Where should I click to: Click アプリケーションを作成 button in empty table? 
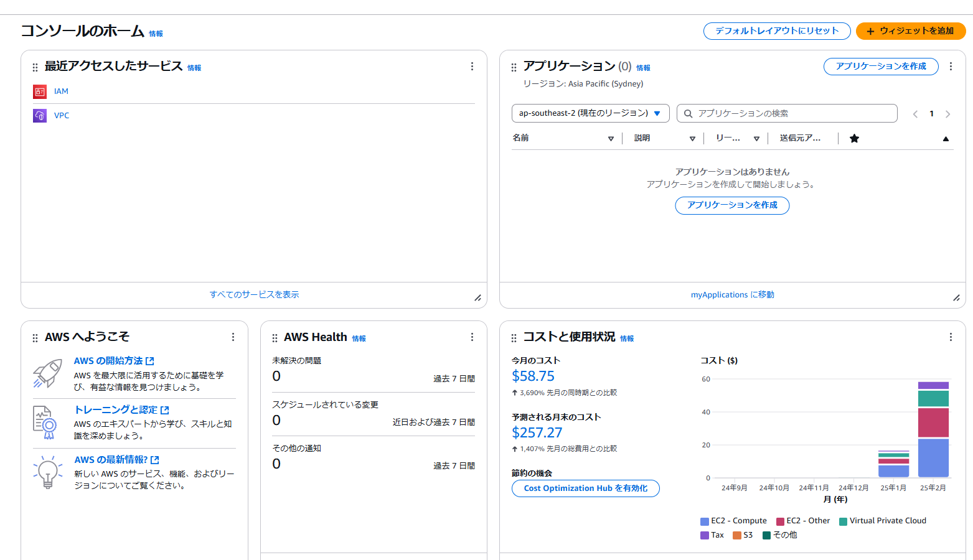coord(732,205)
